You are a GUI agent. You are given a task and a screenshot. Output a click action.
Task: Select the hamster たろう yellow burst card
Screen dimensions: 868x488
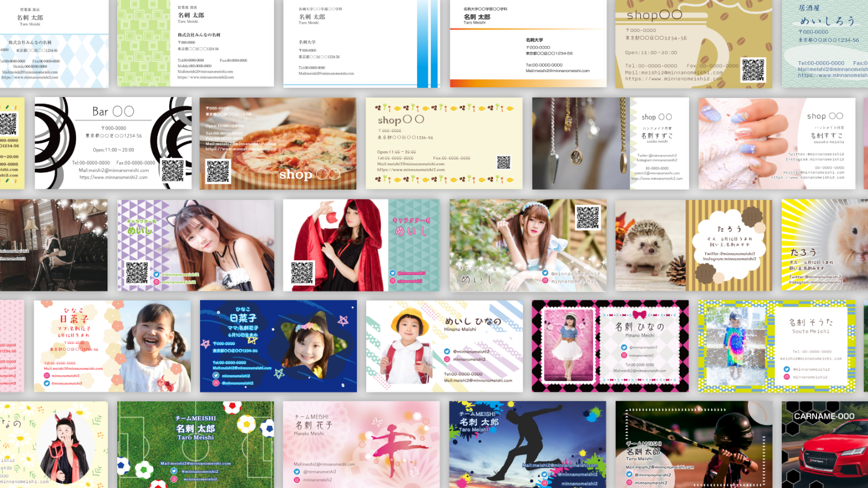[x=825, y=244]
